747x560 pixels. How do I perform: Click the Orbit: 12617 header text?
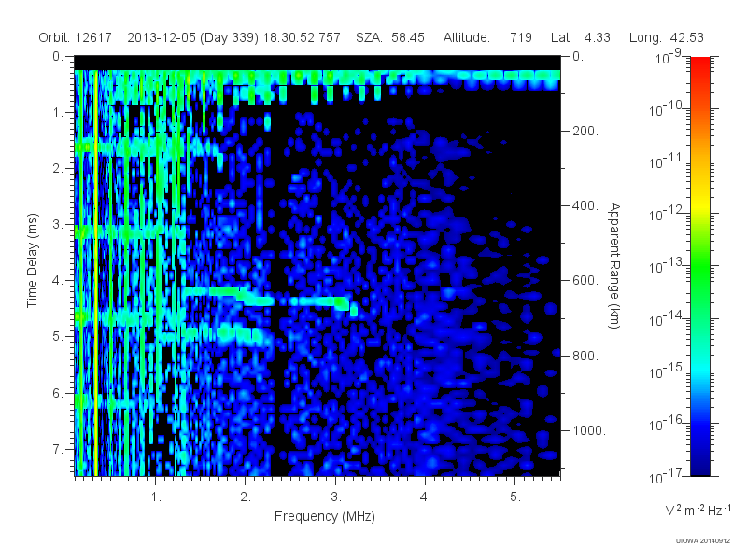(76, 37)
